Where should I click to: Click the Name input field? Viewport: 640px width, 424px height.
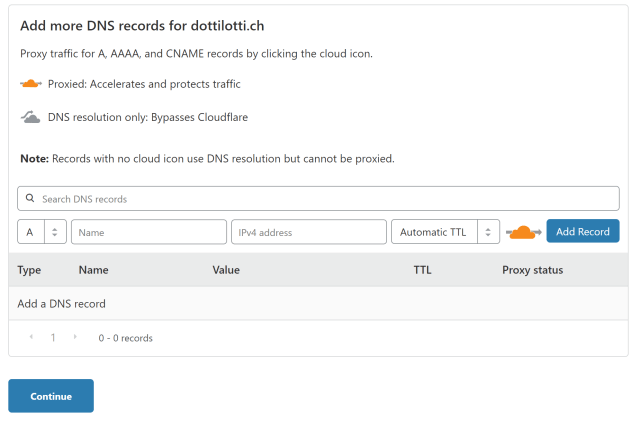pyautogui.click(x=149, y=232)
